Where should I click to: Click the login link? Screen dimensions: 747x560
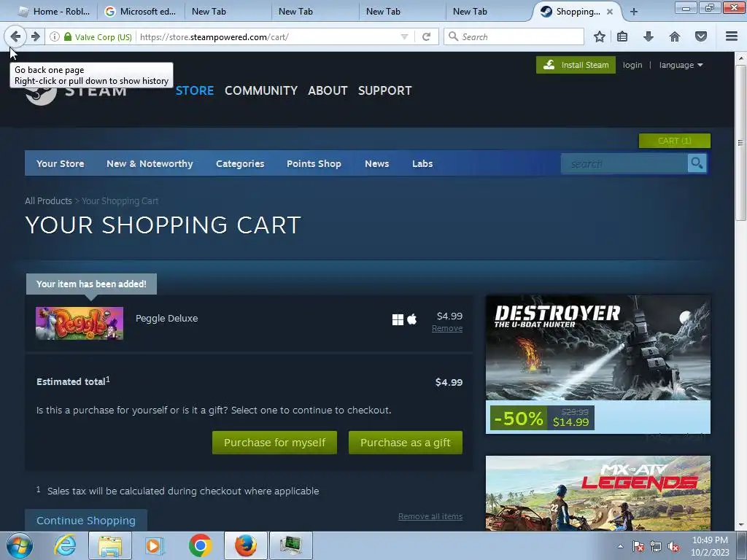[632, 65]
